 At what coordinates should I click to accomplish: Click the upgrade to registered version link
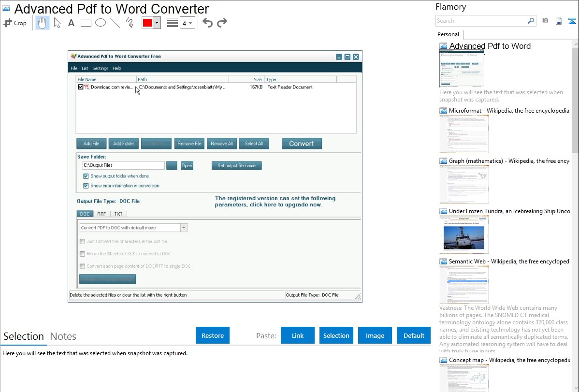point(275,202)
